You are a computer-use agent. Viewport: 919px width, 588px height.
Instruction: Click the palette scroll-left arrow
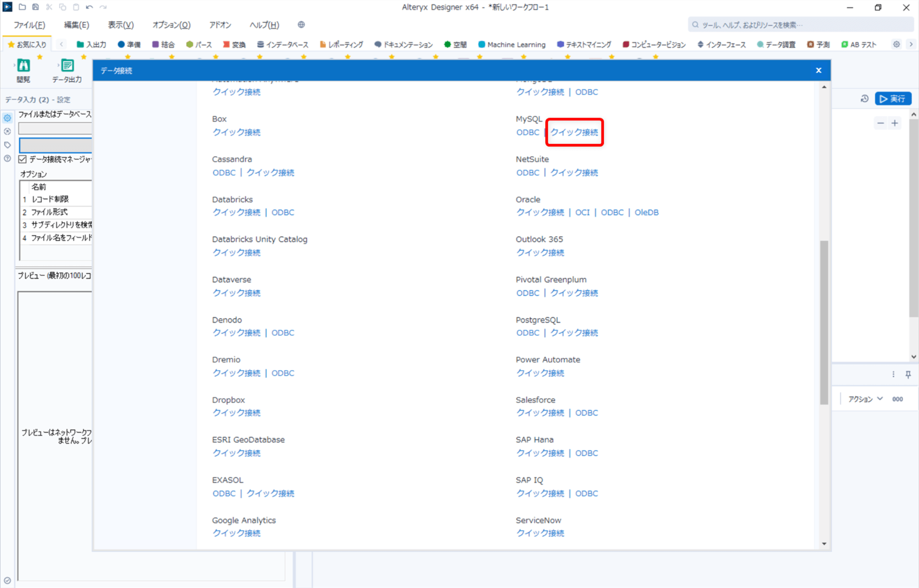62,45
